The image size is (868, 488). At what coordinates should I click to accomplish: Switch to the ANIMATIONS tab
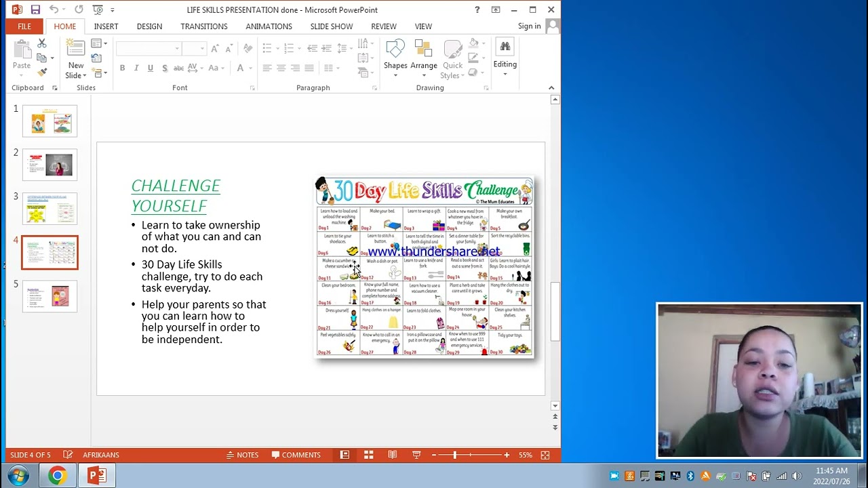tap(269, 26)
